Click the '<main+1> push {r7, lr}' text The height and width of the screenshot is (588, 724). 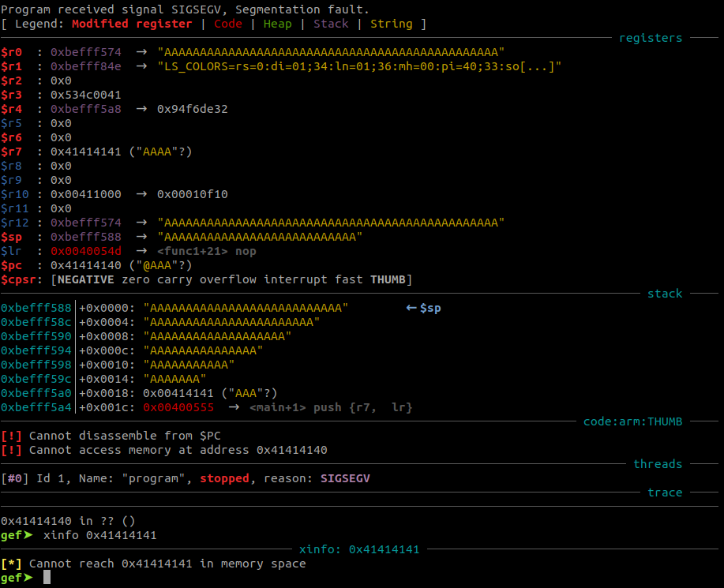tap(331, 407)
